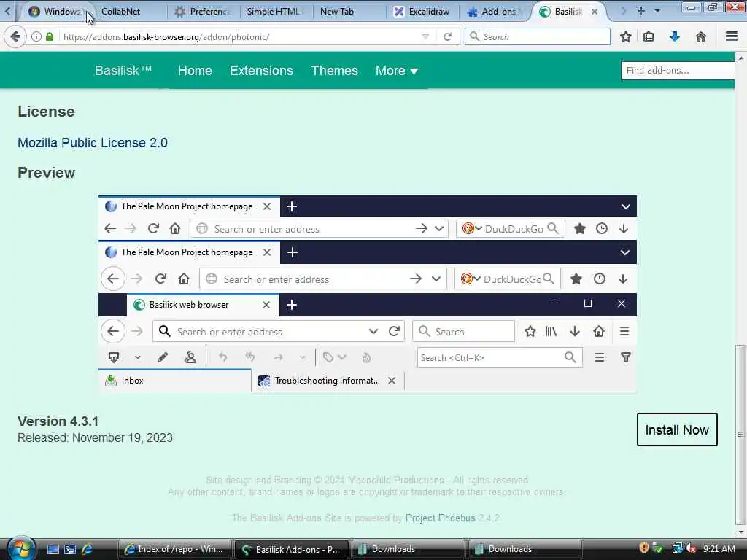Screen dimensions: 747x560
Task: Focus the Find add-ons field
Action: 678,71
